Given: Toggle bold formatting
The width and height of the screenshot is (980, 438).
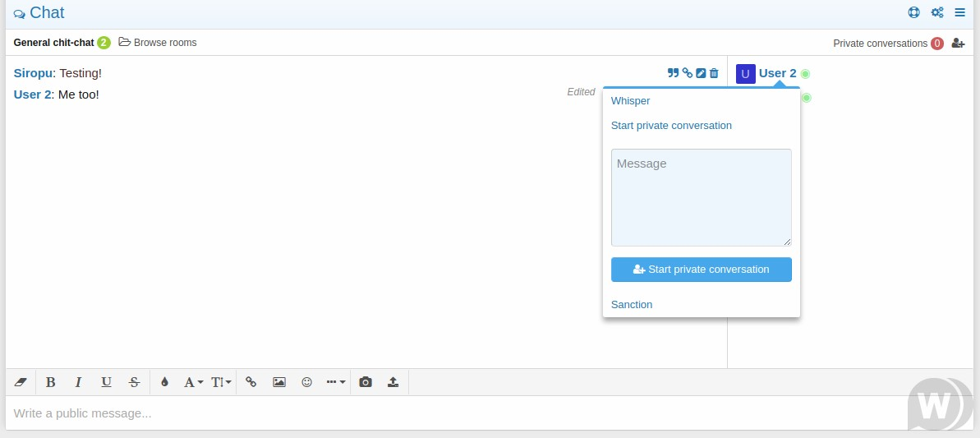Looking at the screenshot, I should coord(51,382).
